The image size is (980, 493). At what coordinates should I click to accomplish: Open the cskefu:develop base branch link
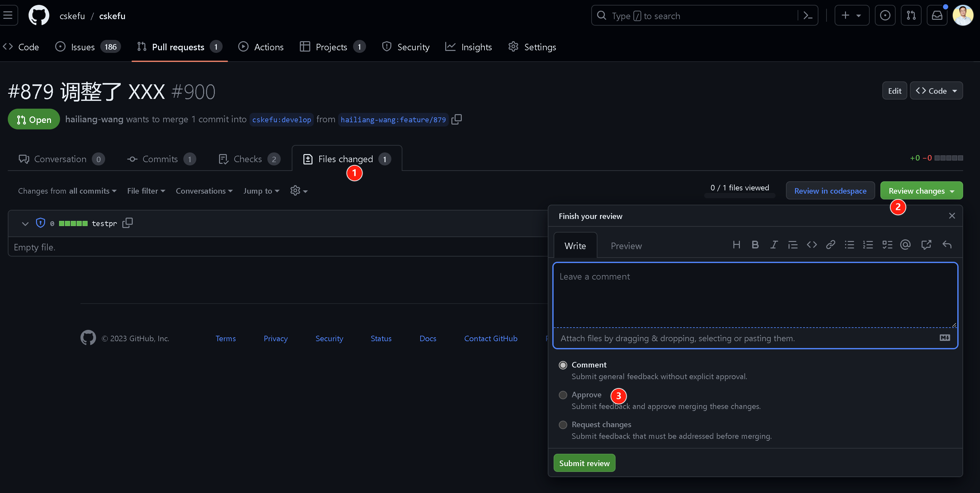[x=282, y=119]
